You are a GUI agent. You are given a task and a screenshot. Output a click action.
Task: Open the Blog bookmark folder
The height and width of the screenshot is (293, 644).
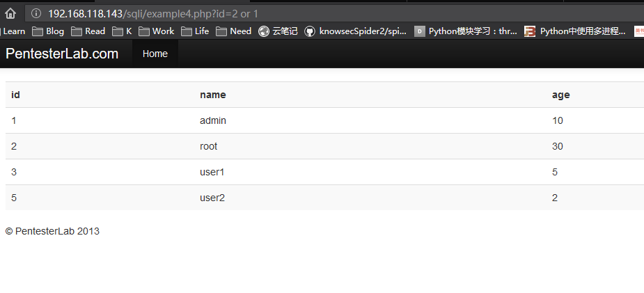click(49, 31)
